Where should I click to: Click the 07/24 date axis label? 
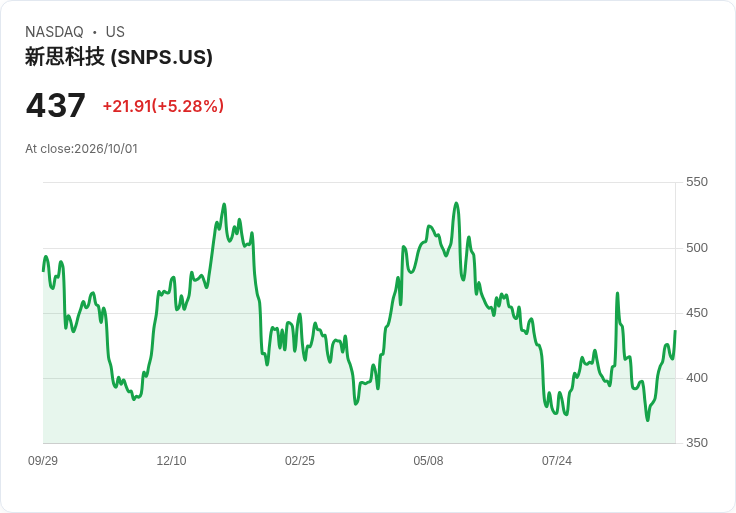(557, 461)
